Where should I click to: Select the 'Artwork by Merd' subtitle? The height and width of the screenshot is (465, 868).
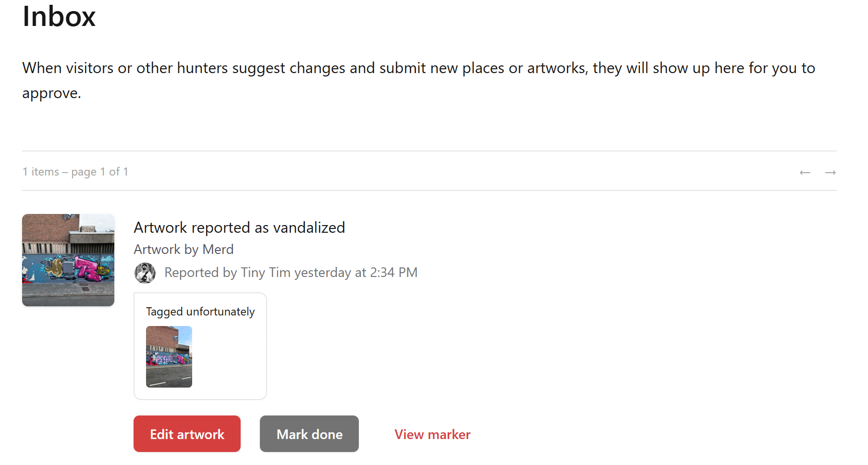coord(183,250)
